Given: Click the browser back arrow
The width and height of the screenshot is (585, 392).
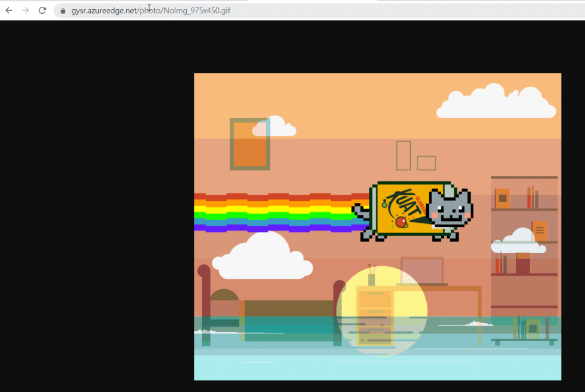Looking at the screenshot, I should point(9,10).
